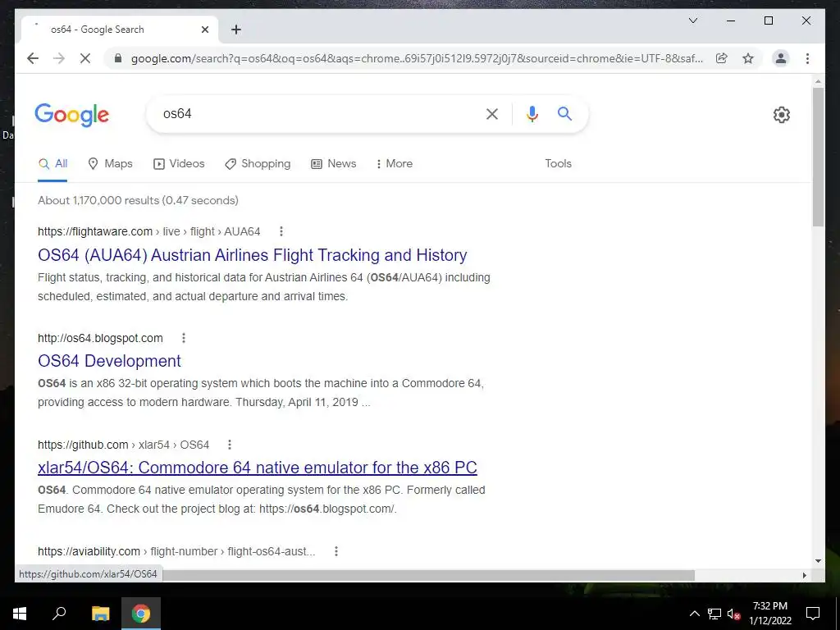
Task: Click the scroll down arrow
Action: [x=818, y=561]
